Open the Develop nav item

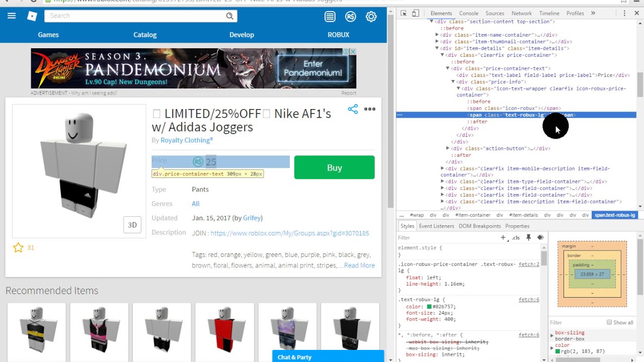242,35
